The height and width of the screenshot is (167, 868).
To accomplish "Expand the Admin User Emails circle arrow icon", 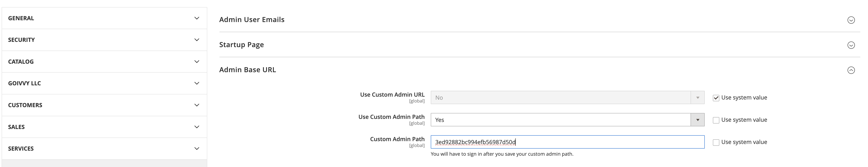I will click(x=851, y=20).
